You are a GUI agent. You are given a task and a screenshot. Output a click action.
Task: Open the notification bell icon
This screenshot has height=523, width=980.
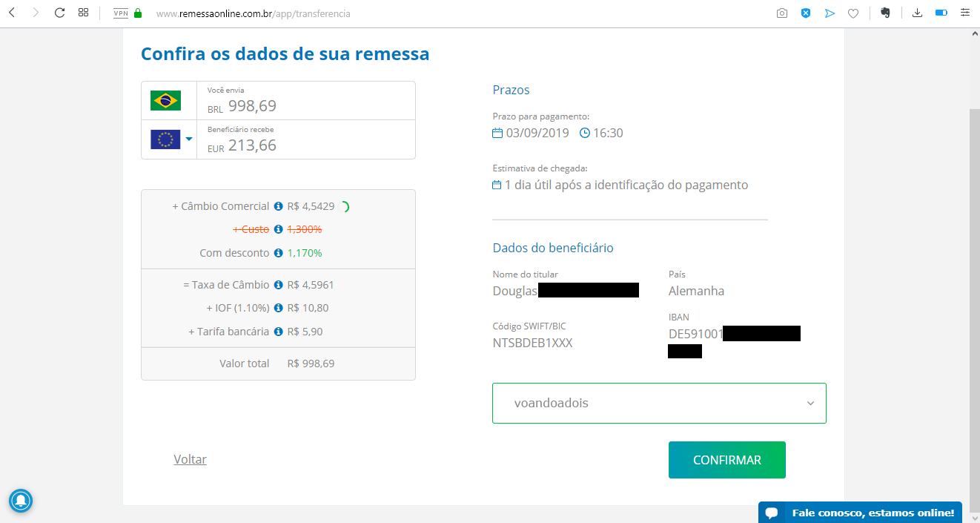click(x=21, y=501)
